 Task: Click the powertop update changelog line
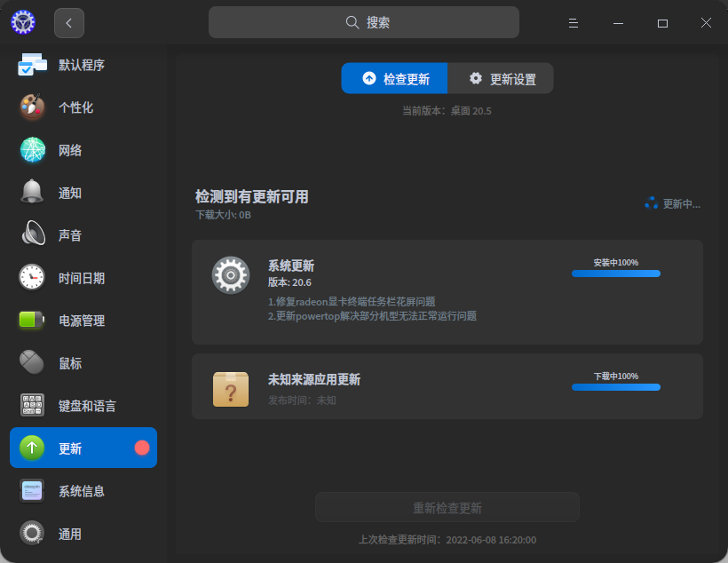click(x=372, y=316)
